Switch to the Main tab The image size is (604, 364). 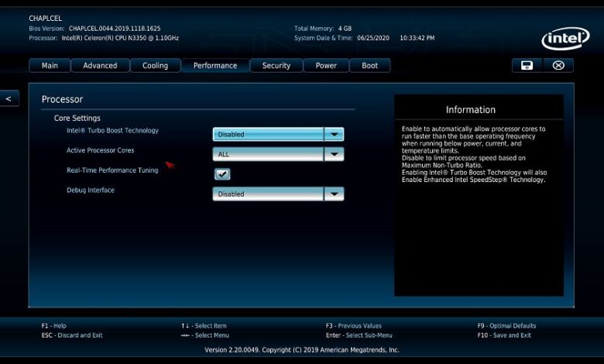tap(50, 66)
